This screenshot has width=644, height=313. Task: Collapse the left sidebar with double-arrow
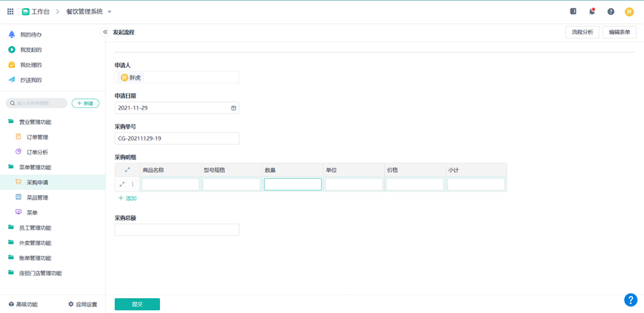105,32
